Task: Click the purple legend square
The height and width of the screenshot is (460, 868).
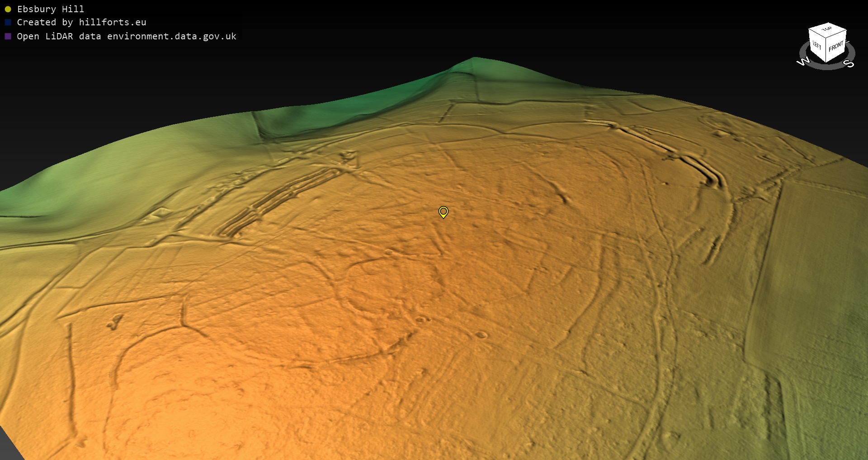Action: click(x=8, y=36)
